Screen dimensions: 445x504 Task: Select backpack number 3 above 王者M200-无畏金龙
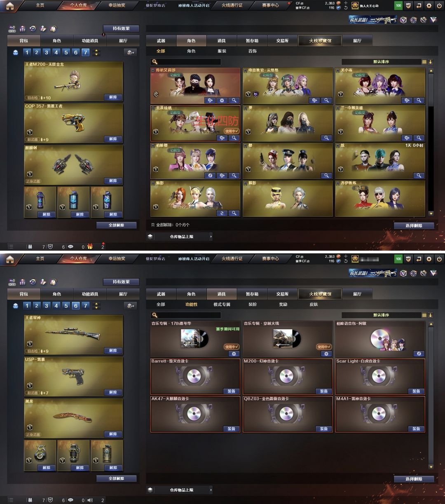tap(46, 52)
